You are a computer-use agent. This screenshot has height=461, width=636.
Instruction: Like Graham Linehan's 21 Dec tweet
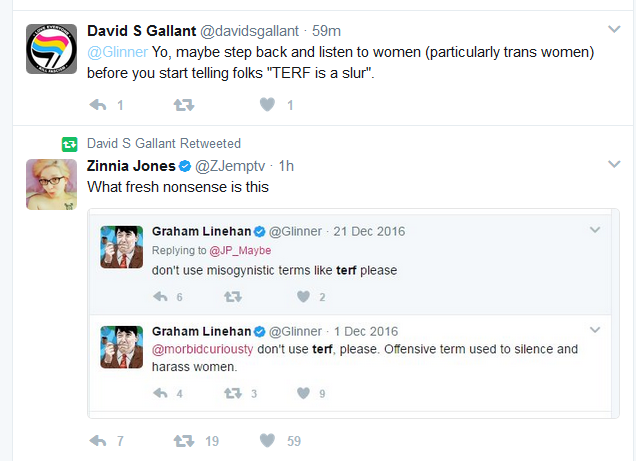[303, 297]
